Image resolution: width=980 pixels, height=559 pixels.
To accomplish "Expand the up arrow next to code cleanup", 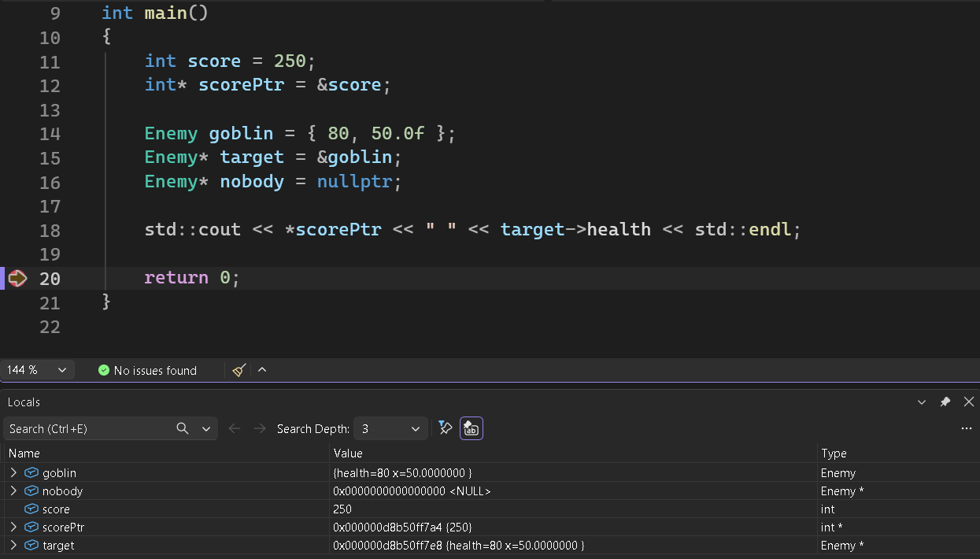I will [x=262, y=370].
